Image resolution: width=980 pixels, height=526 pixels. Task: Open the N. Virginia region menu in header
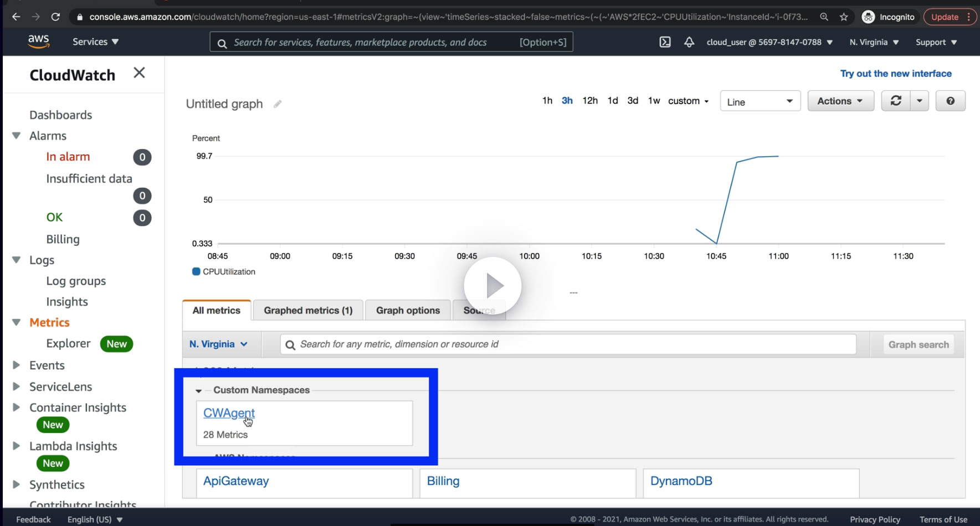(874, 42)
